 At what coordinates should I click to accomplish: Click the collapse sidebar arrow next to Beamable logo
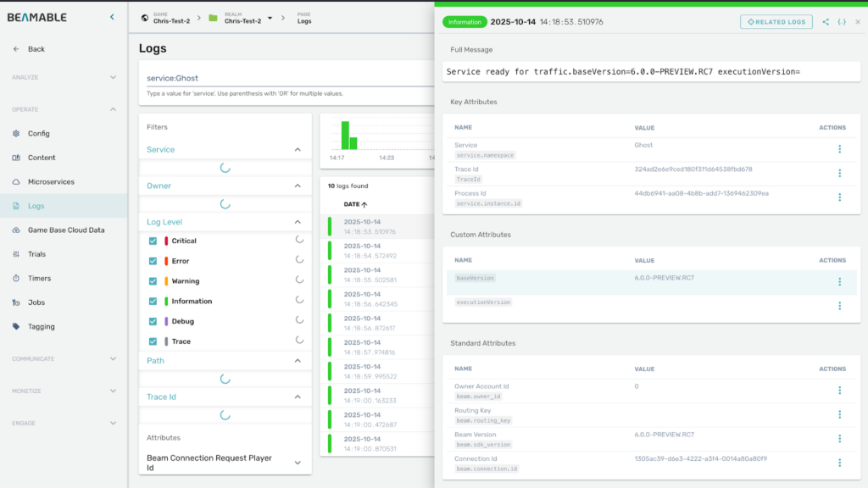pyautogui.click(x=113, y=17)
